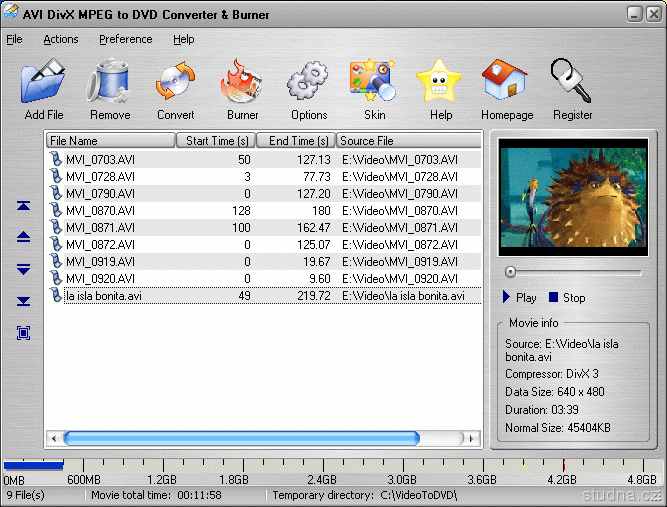Click the horizontal scrollbar right arrow
The height and width of the screenshot is (507, 667).
472,438
